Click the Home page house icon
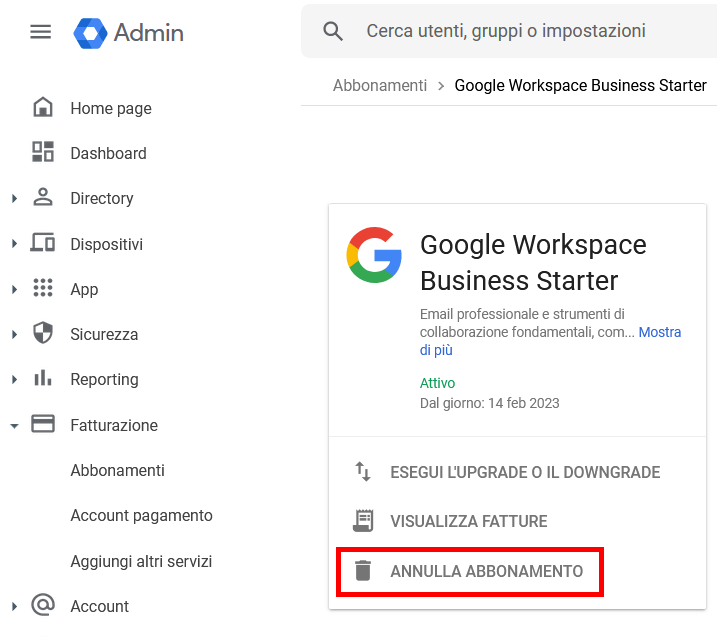Image resolution: width=717 pixels, height=637 pixels. [x=43, y=107]
